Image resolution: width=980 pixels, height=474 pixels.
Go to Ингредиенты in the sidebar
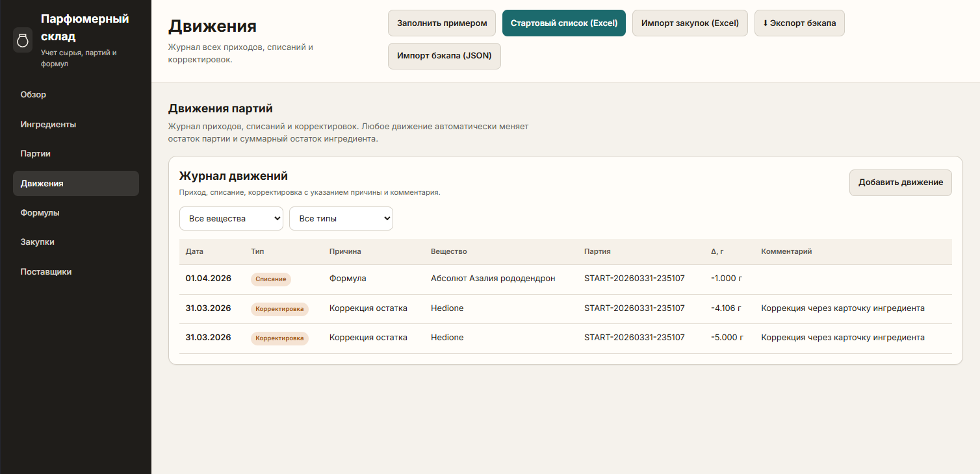(48, 124)
